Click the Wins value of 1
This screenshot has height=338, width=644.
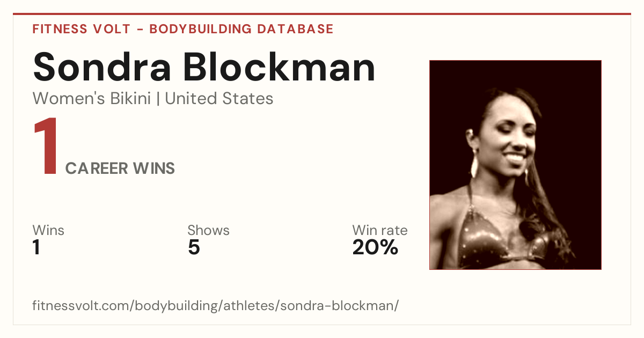pos(36,248)
